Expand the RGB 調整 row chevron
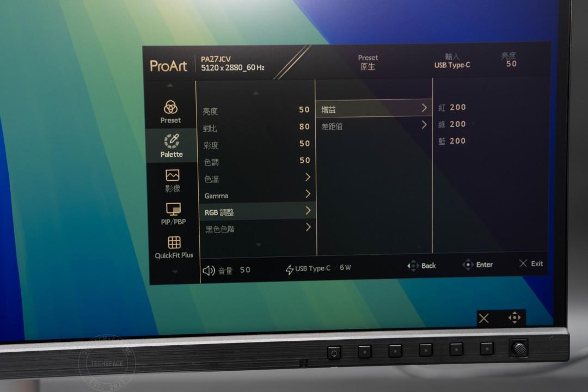Image resolution: width=588 pixels, height=392 pixels. coord(308,211)
